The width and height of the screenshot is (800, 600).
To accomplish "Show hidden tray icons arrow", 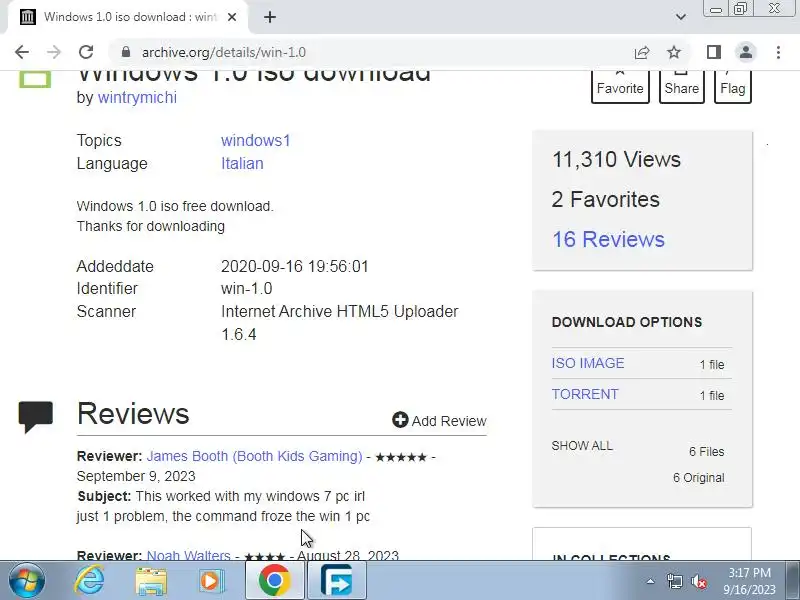I will (x=651, y=581).
